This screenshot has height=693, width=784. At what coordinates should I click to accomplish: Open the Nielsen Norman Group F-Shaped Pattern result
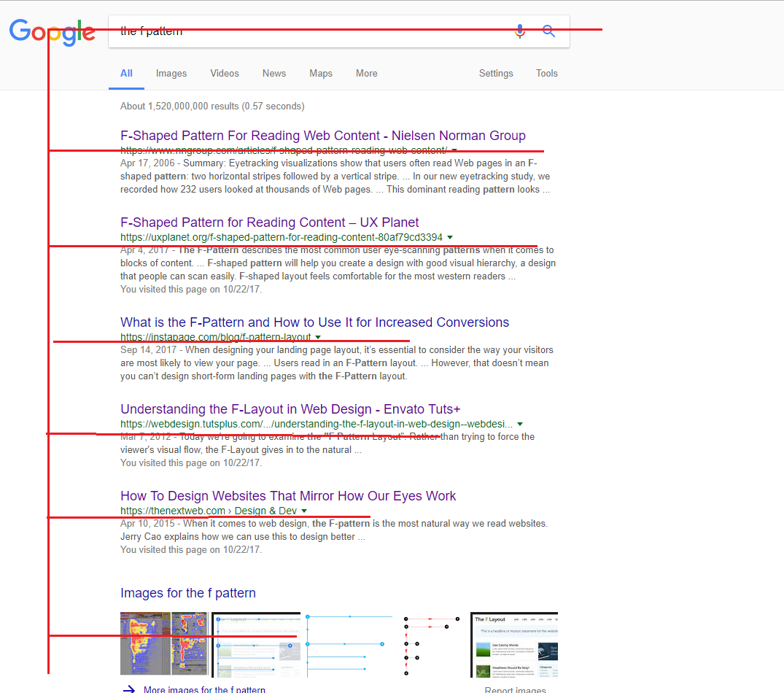tap(323, 136)
